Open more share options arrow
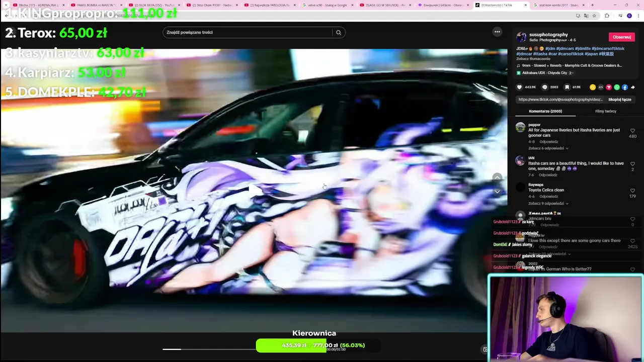Viewport: 644px width, 362px height. [x=632, y=87]
